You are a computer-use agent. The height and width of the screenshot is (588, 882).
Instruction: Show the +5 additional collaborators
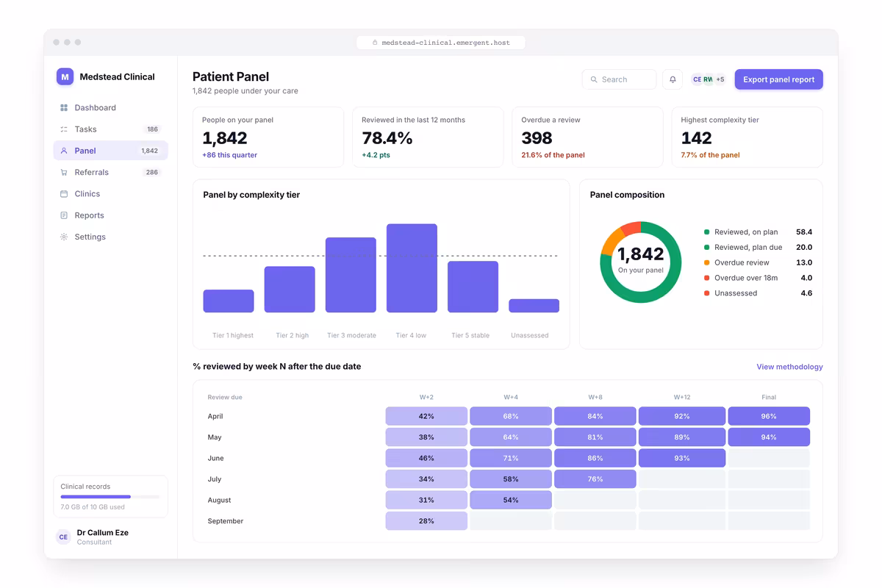pos(720,79)
